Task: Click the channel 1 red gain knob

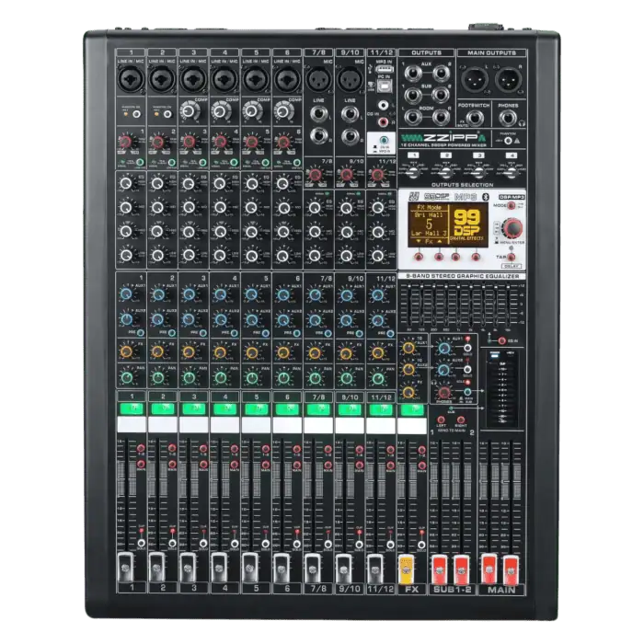Action: [130, 142]
